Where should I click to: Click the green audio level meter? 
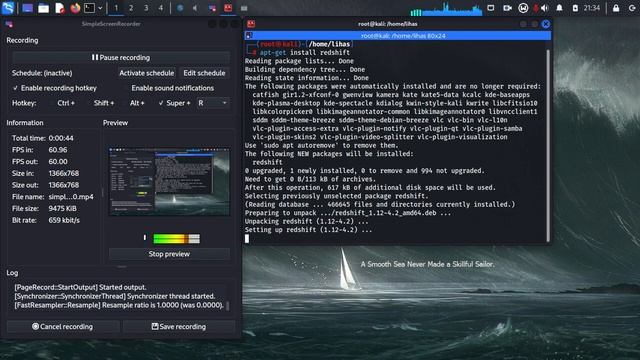point(176,239)
